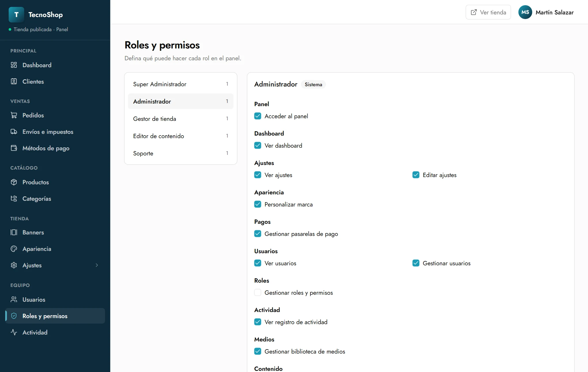Toggle the Ver usuarios checkbox
Viewport: 588px width, 372px height.
tap(258, 263)
